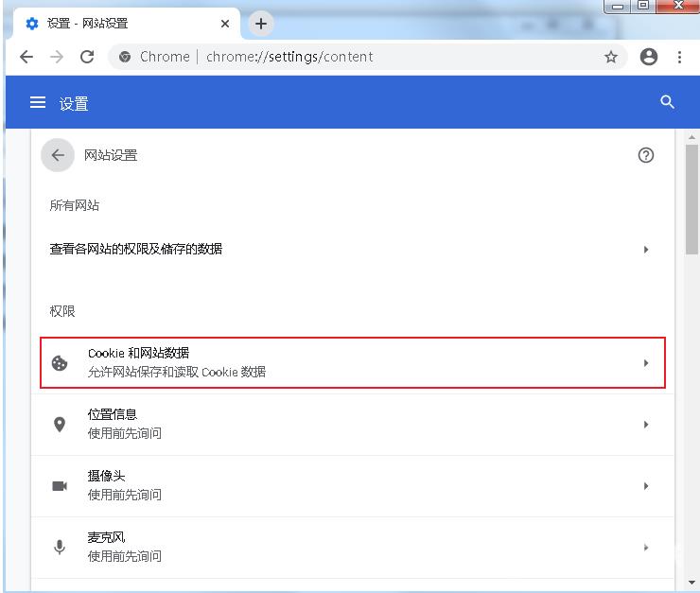
Task: Click the chrome://settings/content address bar
Action: [359, 57]
